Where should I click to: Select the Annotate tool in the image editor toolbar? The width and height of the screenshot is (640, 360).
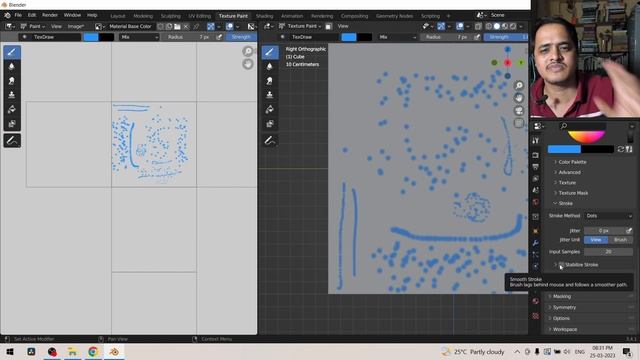(x=12, y=141)
